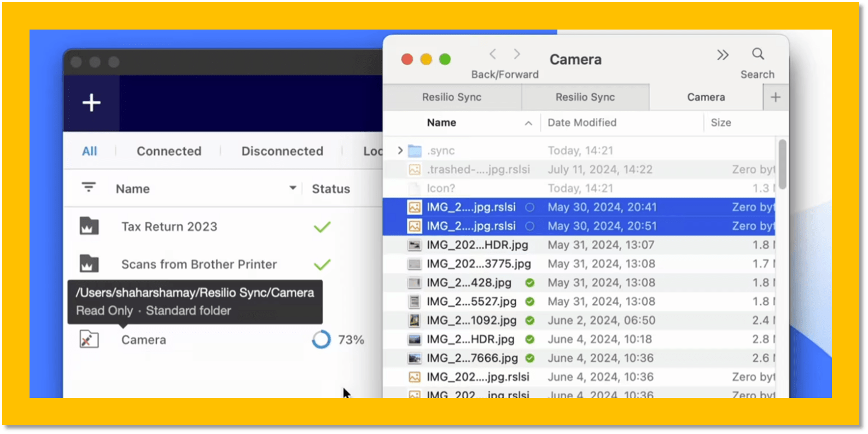The image size is (868, 434).
Task: Reverse sort using Name header caret
Action: click(528, 123)
